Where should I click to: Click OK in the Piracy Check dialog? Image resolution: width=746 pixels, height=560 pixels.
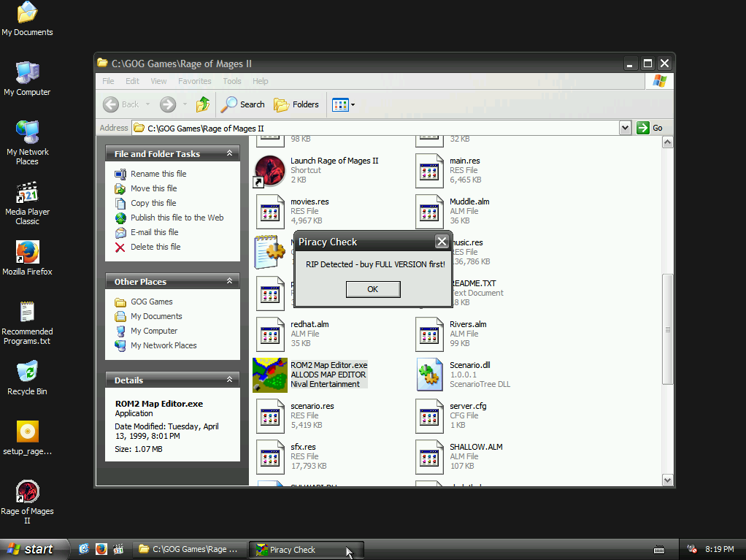click(x=373, y=289)
